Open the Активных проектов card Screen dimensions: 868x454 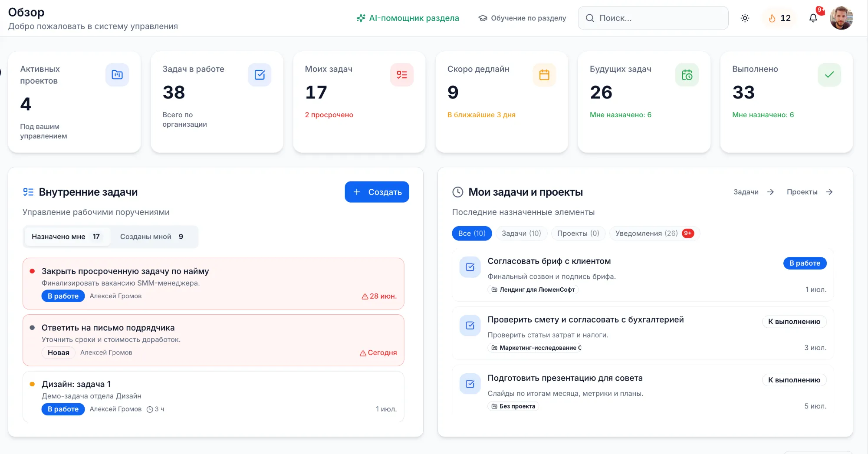coord(75,102)
